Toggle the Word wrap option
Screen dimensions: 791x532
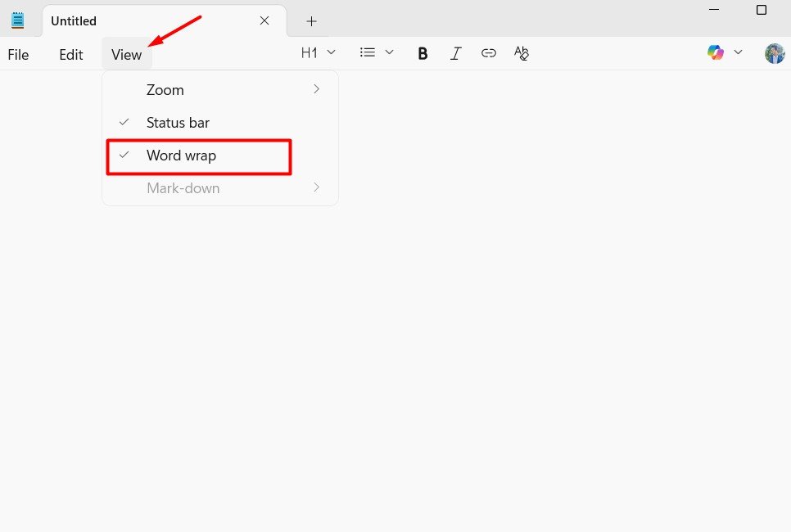pos(220,156)
